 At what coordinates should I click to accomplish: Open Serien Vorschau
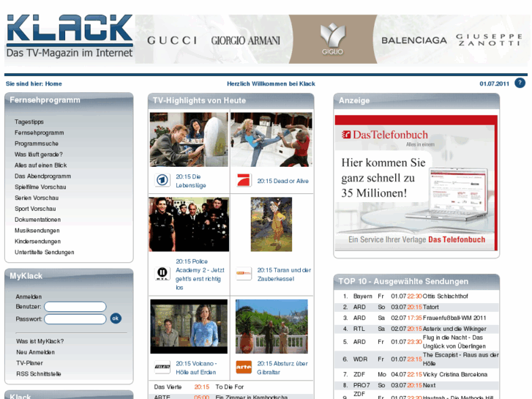(37, 198)
